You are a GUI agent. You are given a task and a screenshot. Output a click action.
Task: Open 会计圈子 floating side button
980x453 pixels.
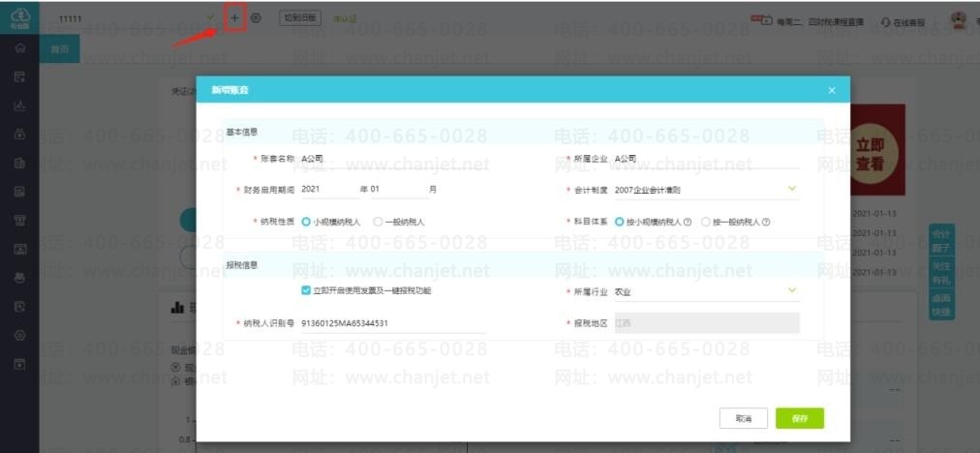tap(941, 241)
